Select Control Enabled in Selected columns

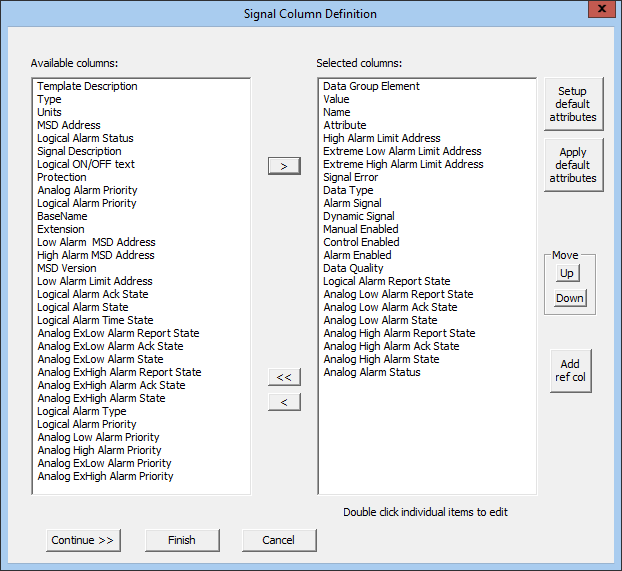(x=361, y=242)
